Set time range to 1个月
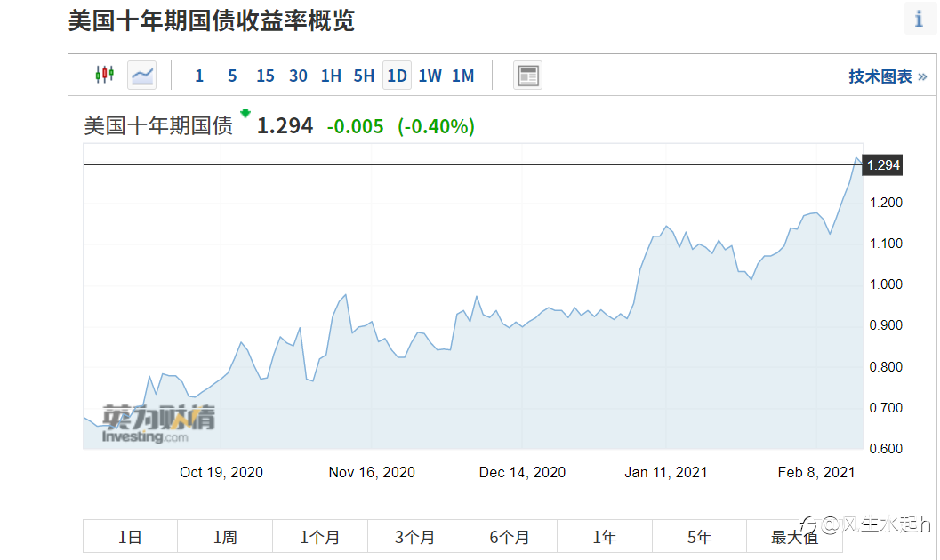 point(319,537)
